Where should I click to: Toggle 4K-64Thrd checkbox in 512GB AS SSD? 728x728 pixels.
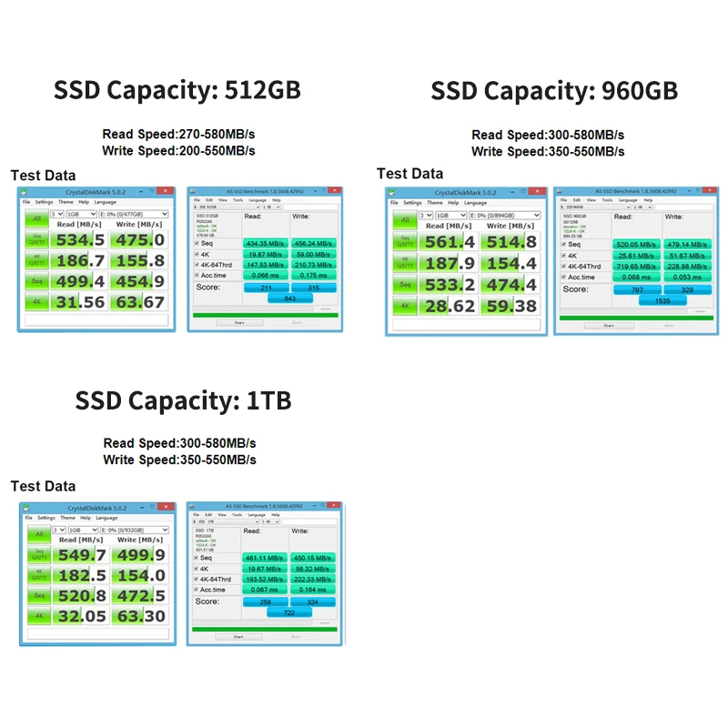point(197,265)
